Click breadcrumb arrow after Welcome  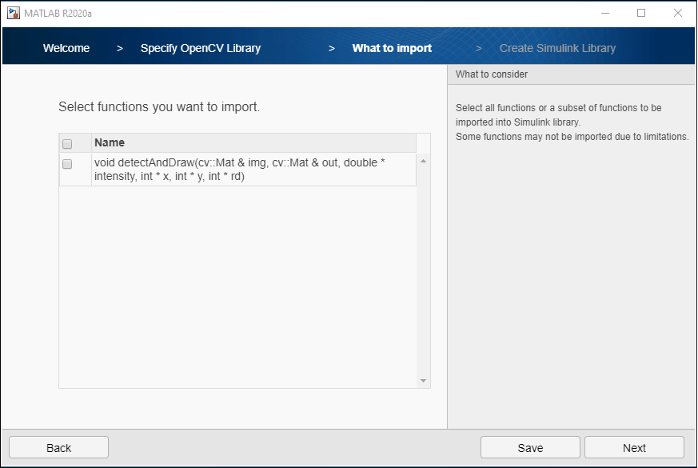click(x=120, y=48)
